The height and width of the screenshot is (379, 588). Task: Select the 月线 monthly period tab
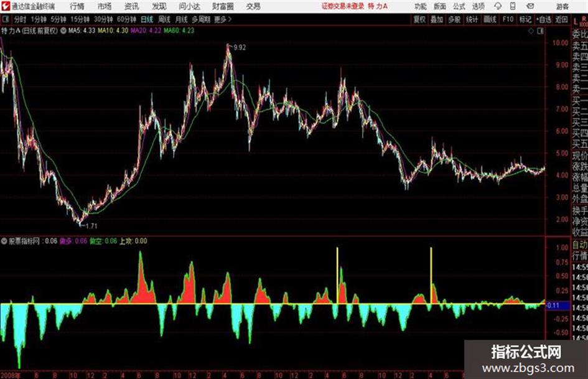(182, 19)
